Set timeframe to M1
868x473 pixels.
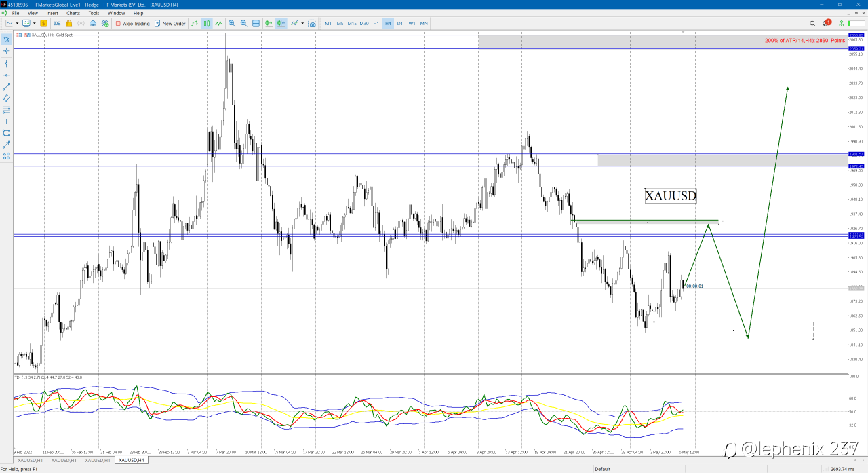pyautogui.click(x=328, y=23)
